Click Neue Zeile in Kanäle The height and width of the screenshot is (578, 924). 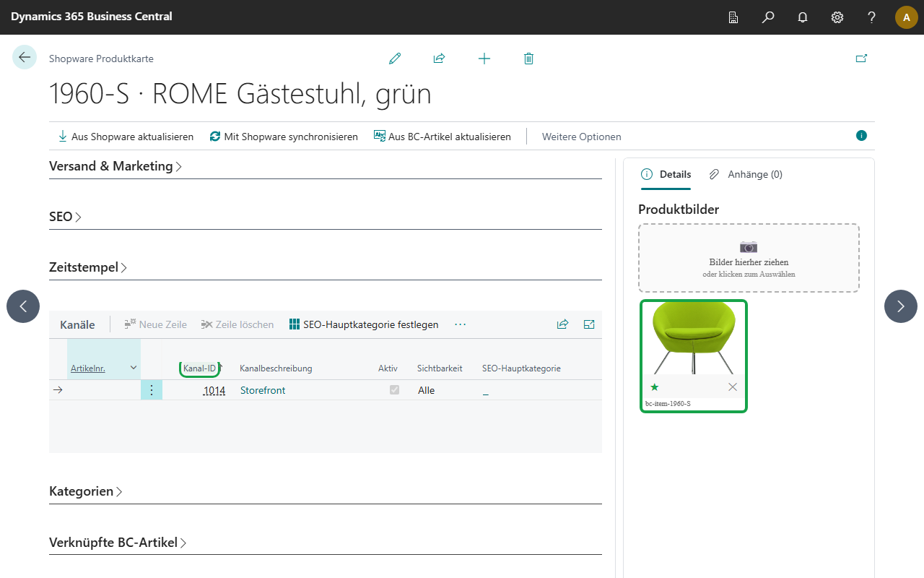coord(155,324)
